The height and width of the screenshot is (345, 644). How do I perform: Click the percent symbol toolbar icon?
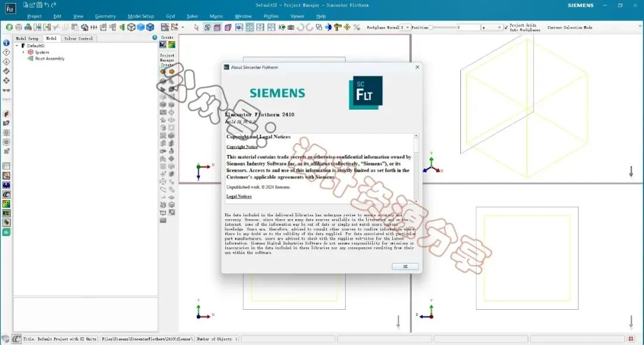pyautogui.click(x=357, y=27)
